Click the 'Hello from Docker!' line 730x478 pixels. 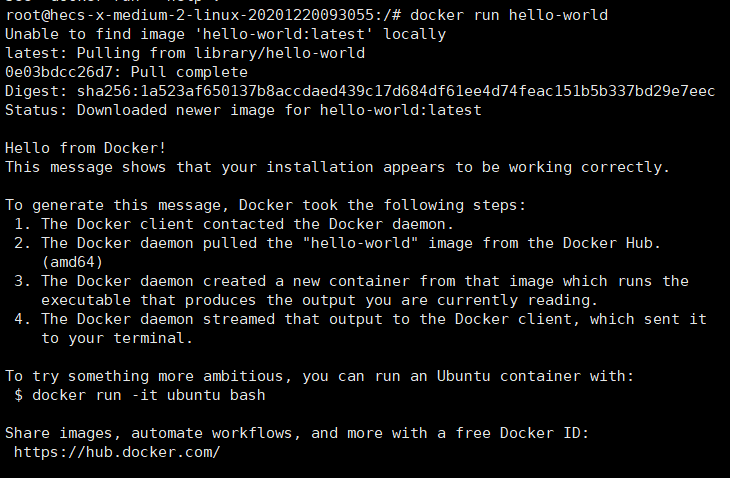(85, 148)
